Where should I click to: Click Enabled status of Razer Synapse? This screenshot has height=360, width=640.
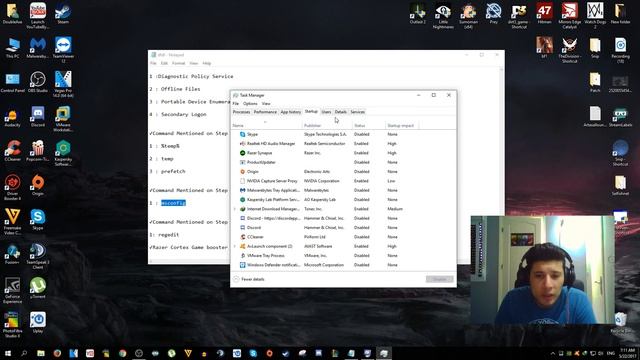(x=361, y=153)
